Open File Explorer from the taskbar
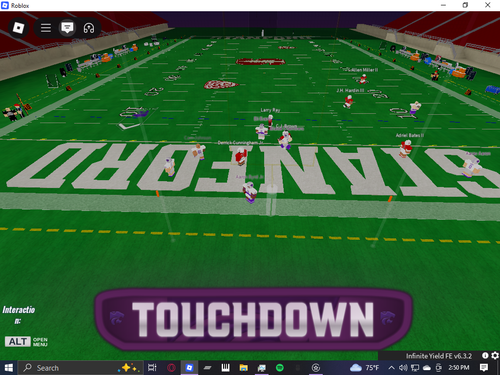The image size is (500, 375). click(x=244, y=368)
